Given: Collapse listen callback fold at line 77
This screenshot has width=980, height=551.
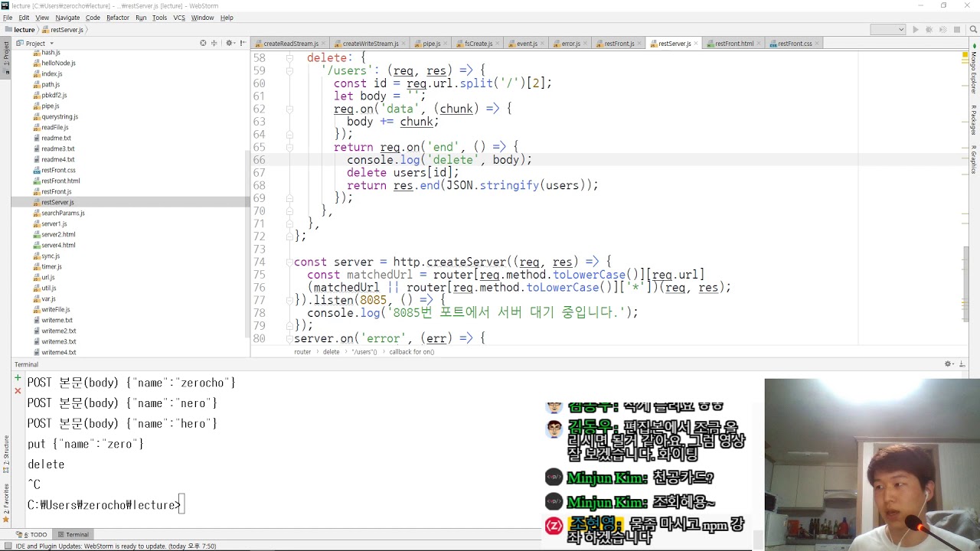Looking at the screenshot, I should 289,300.
